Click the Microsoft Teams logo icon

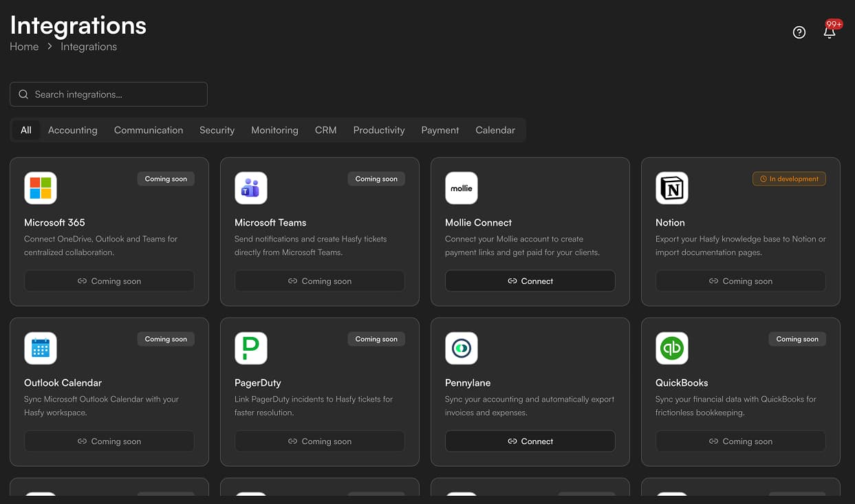point(251,188)
